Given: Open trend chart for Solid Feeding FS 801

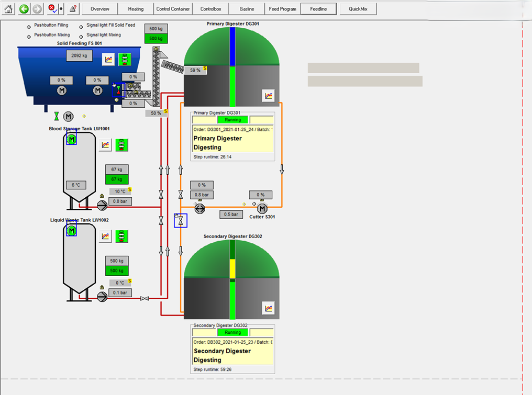Looking at the screenshot, I should [x=108, y=59].
